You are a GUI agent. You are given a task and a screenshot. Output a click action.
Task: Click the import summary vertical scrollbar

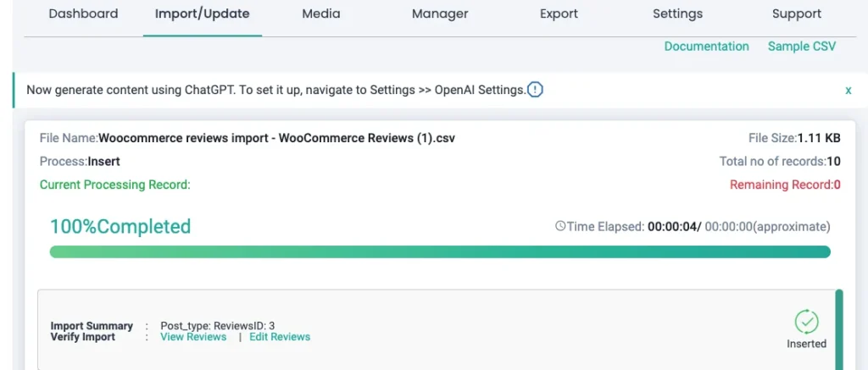pos(839,329)
